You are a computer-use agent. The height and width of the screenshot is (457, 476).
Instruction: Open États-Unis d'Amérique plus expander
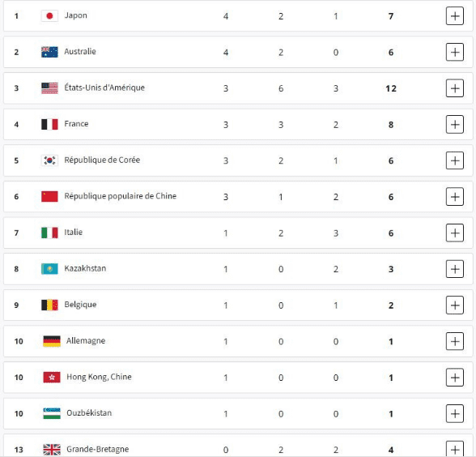(455, 88)
